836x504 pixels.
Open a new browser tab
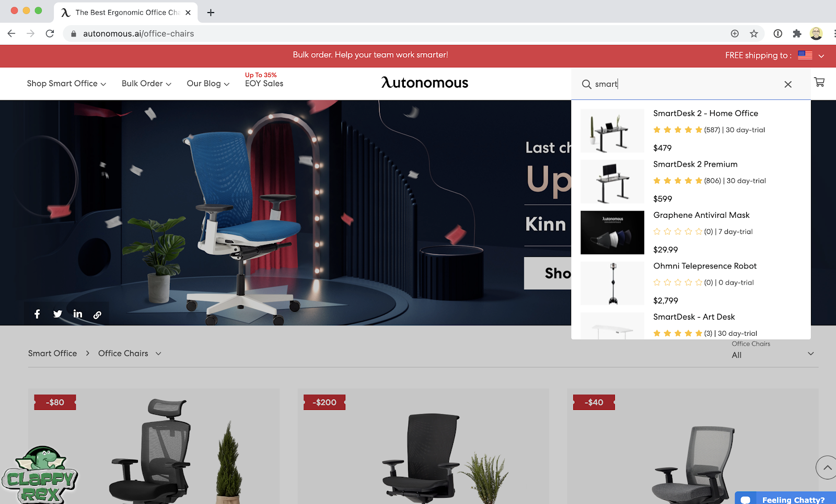click(211, 13)
